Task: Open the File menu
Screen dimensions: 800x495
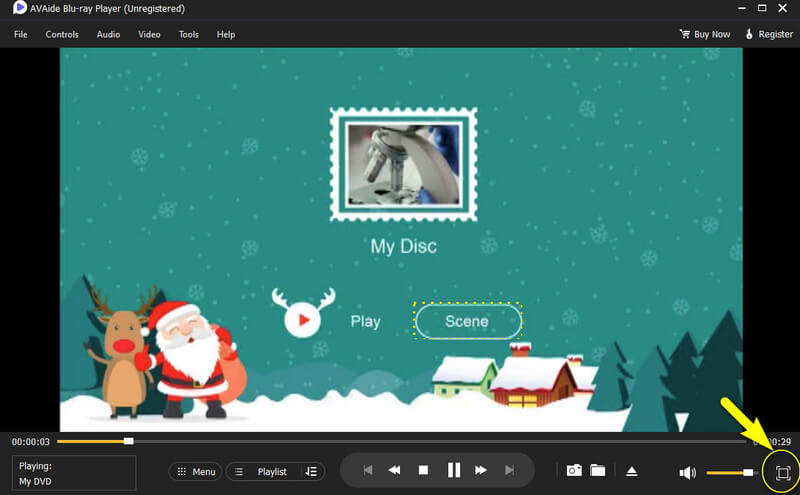Action: (x=20, y=34)
